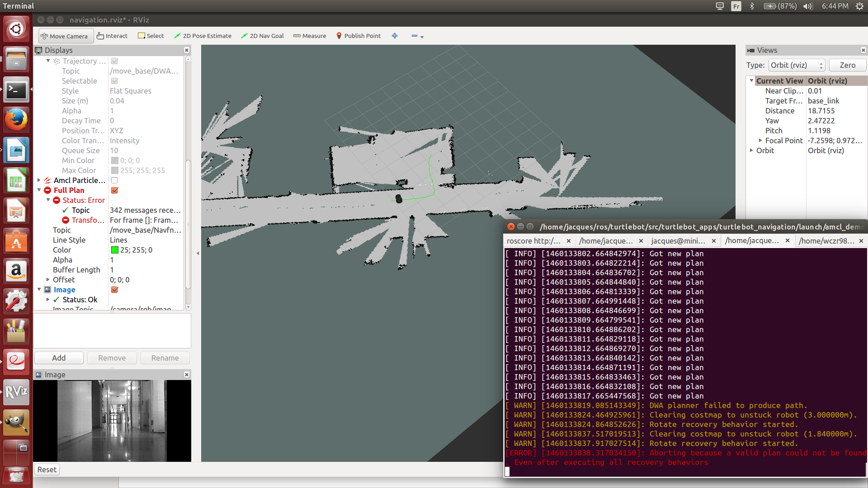Open Files manager from launcher

click(16, 60)
